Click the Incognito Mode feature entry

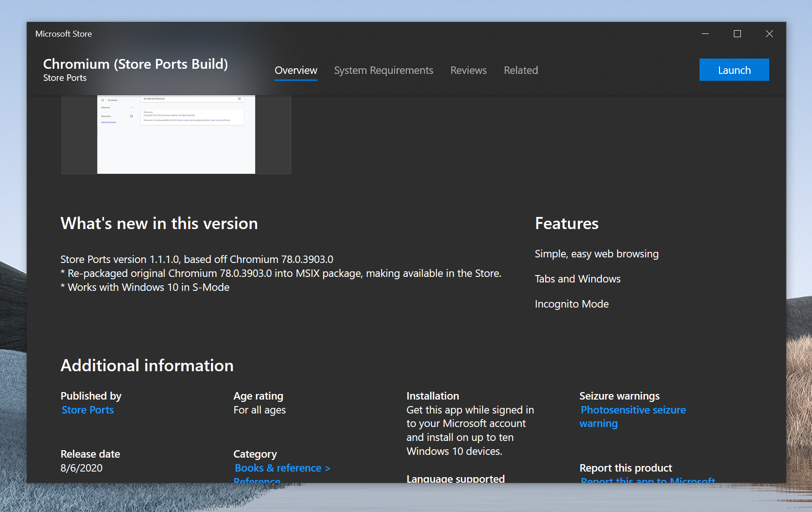pos(572,304)
